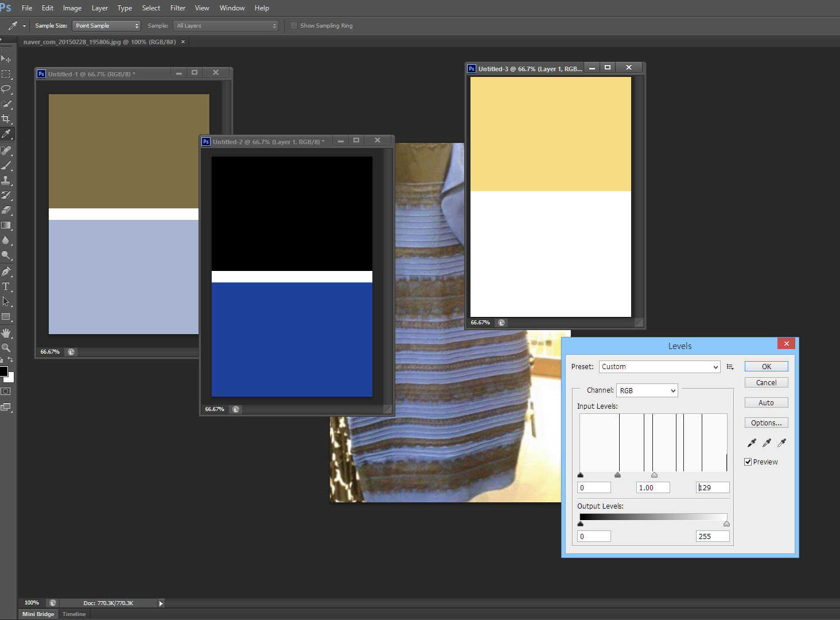Switch to the Timeline tab
The image size is (840, 620).
click(x=74, y=614)
